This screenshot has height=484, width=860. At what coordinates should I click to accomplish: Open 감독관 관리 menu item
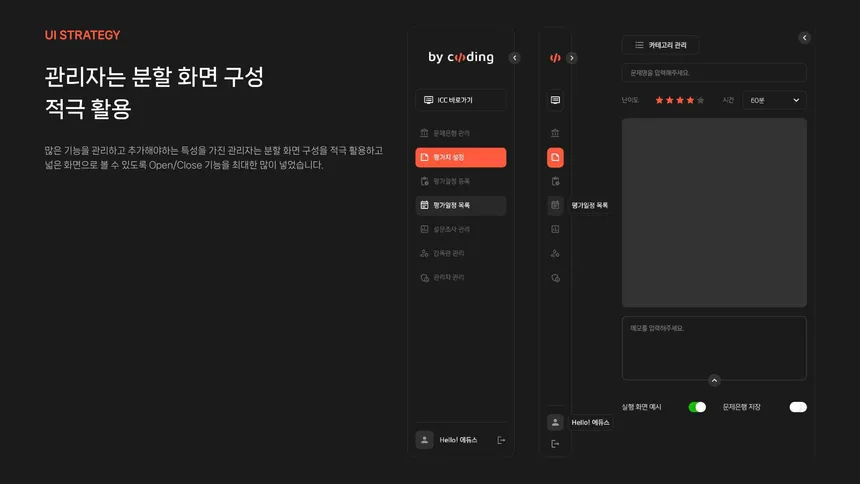point(461,254)
